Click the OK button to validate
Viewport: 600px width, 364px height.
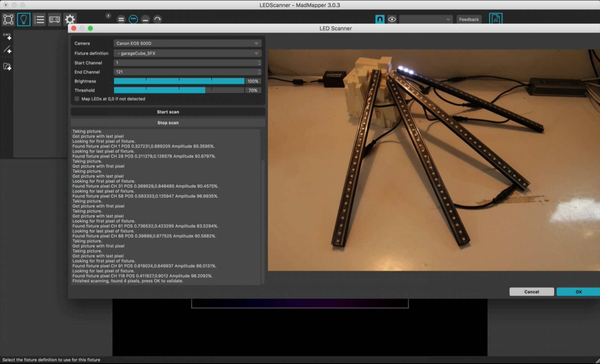coord(578,292)
